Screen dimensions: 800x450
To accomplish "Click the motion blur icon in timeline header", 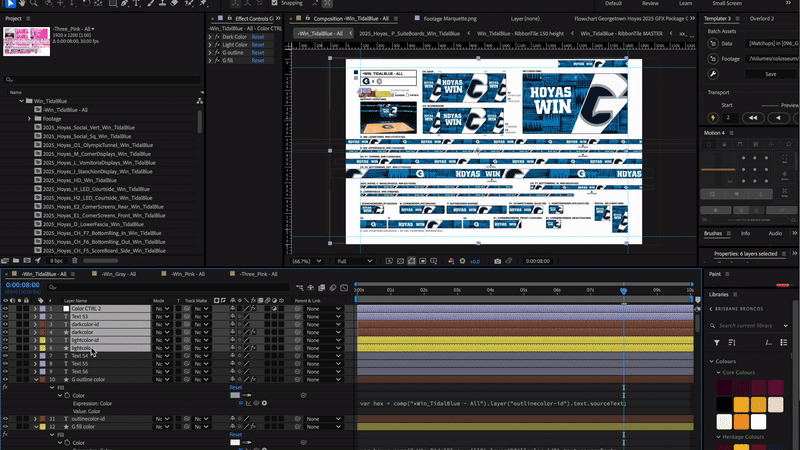I will pos(333,288).
